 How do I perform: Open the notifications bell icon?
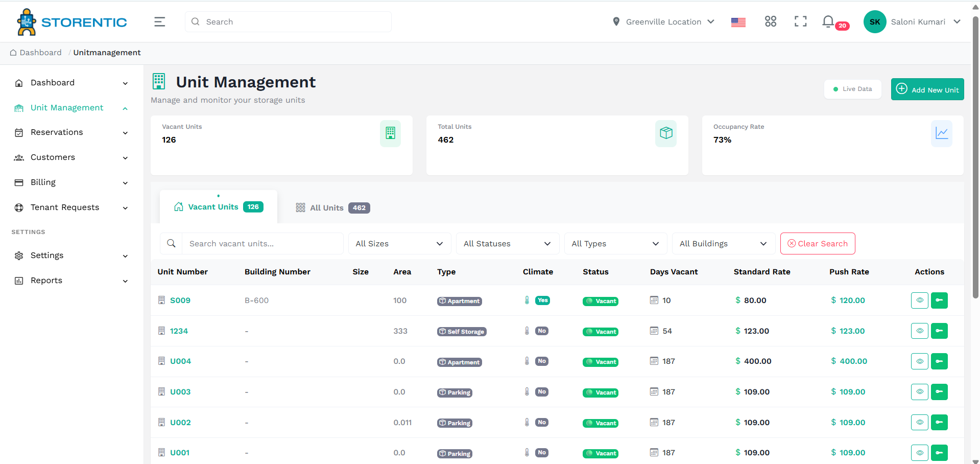(828, 21)
